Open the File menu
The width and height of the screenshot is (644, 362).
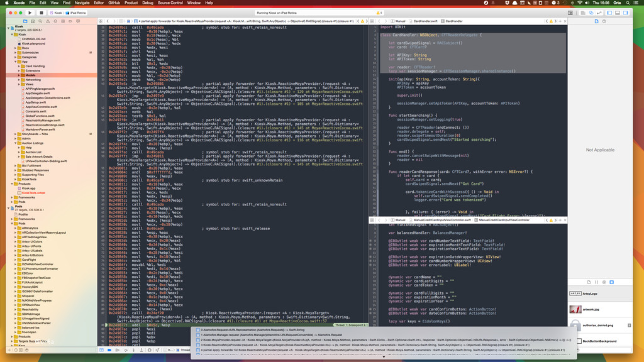tap(32, 3)
